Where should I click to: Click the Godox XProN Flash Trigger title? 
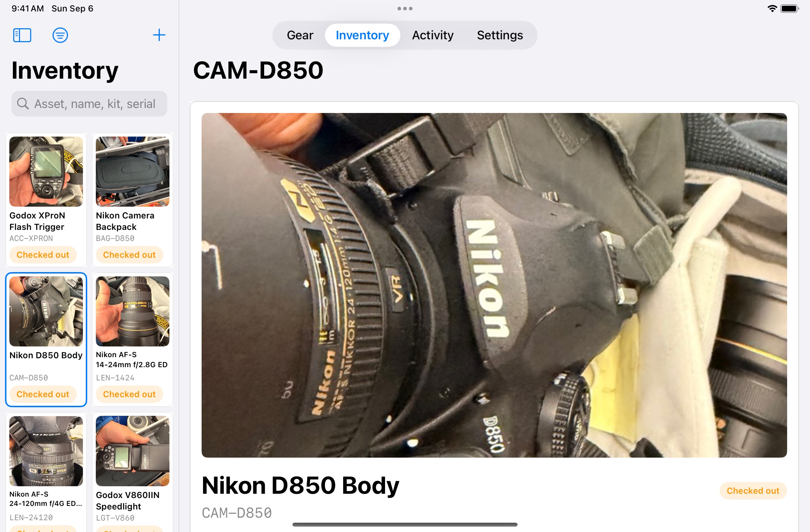click(37, 221)
